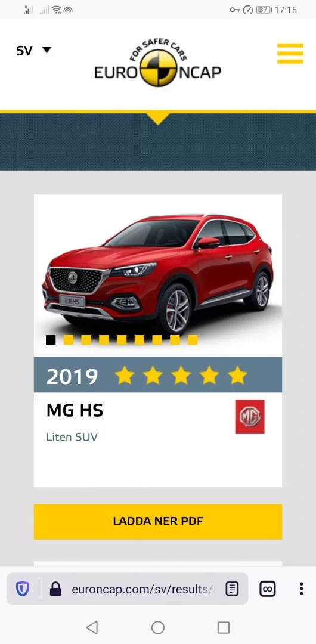Click the LADDA NER PDF button
This screenshot has width=316, height=644.
(158, 522)
